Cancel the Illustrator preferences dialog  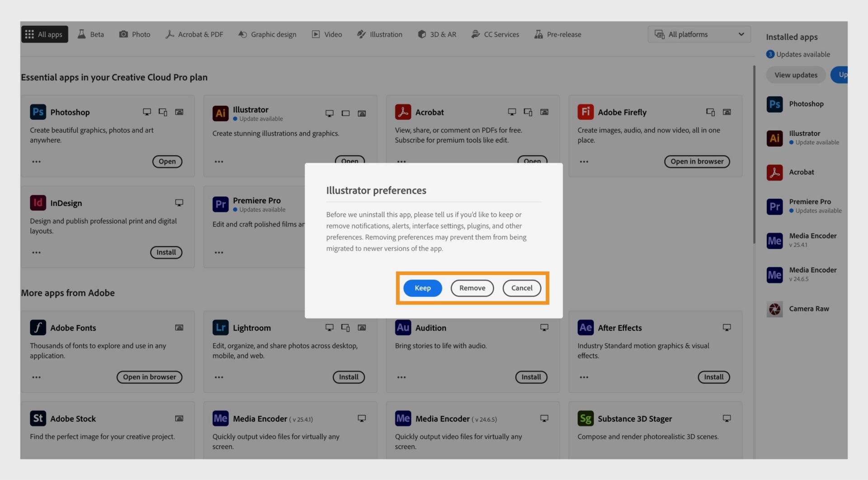pos(522,288)
